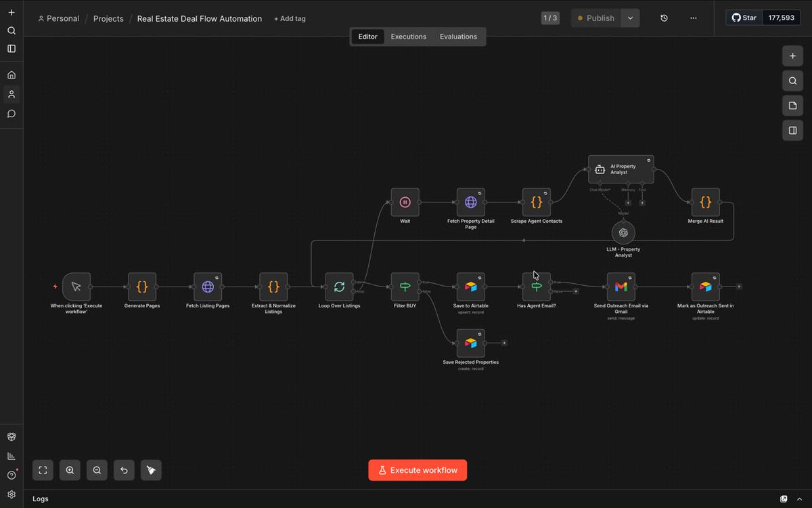
Task: Select the Has Agent Email? node
Action: click(x=537, y=287)
